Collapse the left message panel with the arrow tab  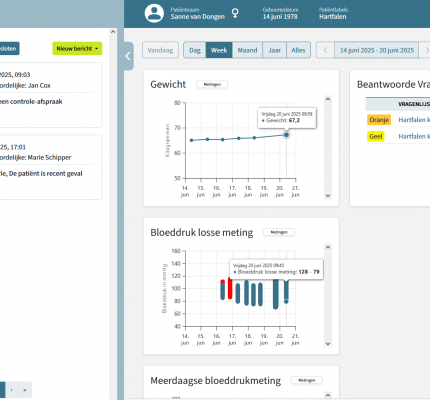[128, 56]
